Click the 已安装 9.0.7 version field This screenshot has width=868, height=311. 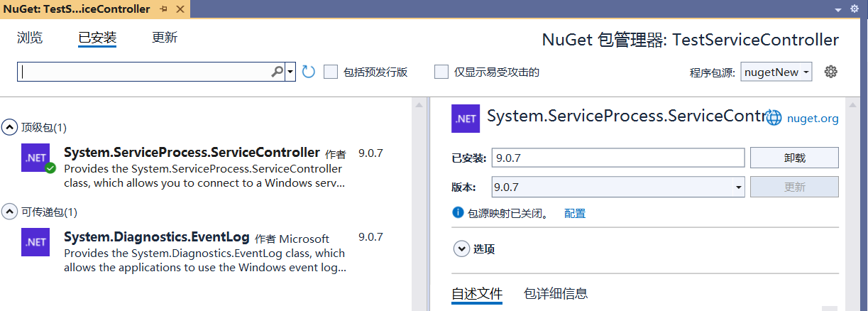617,158
